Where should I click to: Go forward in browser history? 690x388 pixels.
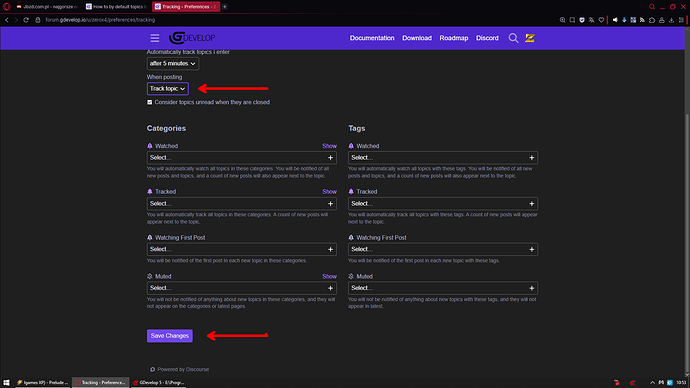click(16, 20)
